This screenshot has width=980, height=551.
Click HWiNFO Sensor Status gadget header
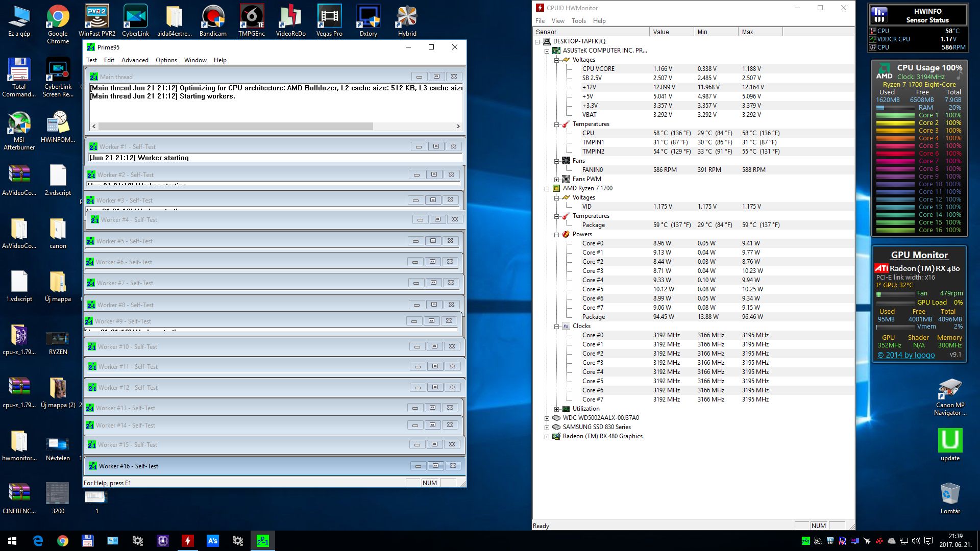point(918,15)
